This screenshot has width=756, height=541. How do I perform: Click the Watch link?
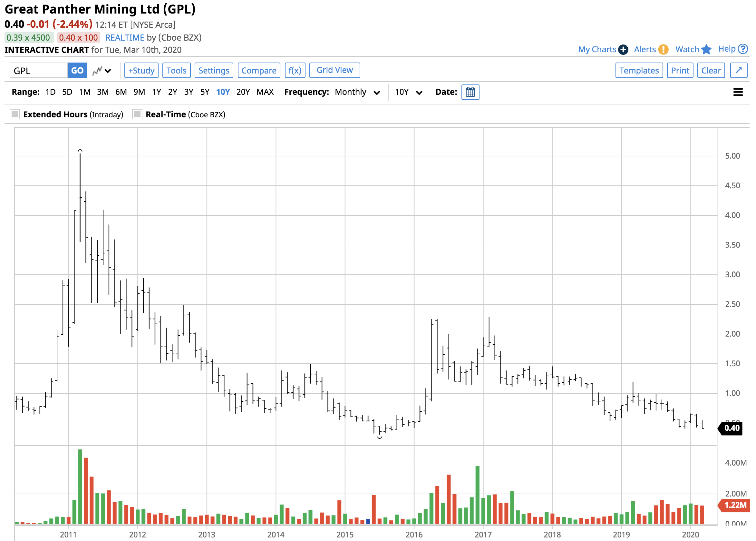tap(687, 50)
